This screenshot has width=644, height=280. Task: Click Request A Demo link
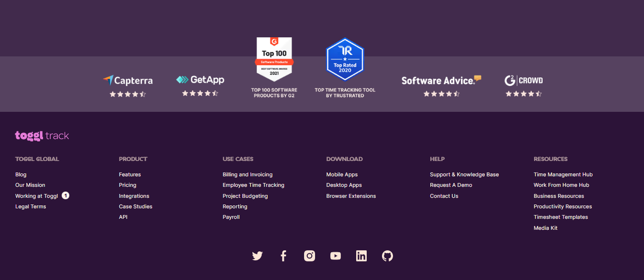pos(451,185)
